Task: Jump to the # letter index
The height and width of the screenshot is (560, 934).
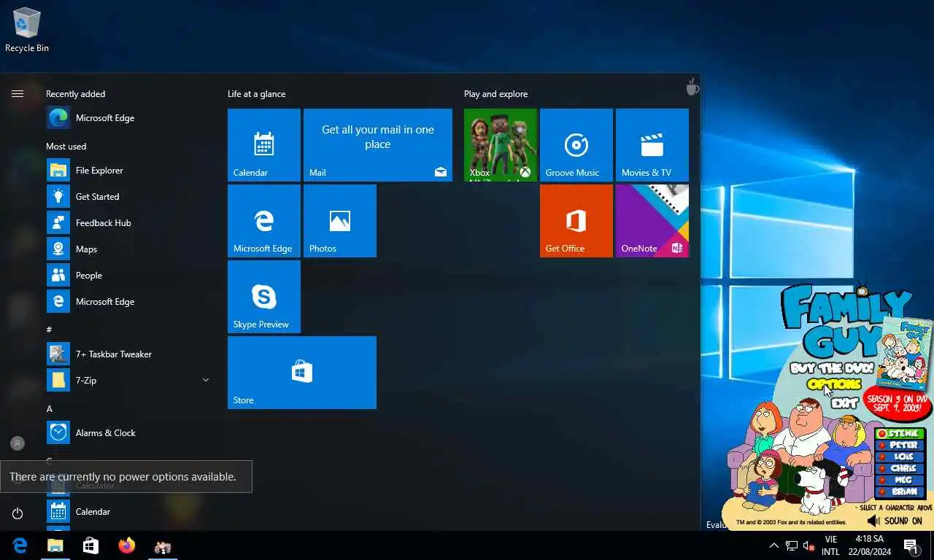Action: click(50, 330)
